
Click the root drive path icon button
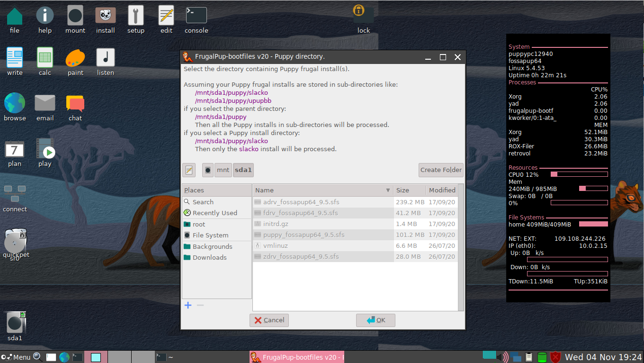click(208, 170)
